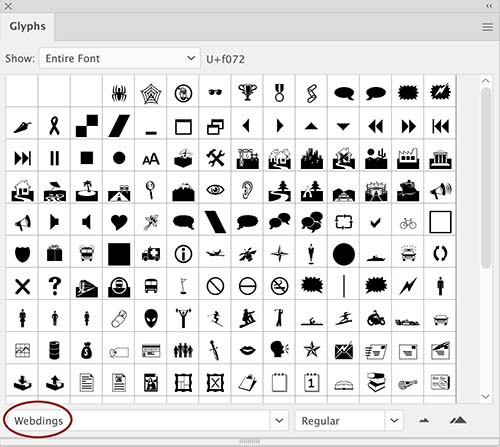The height and width of the screenshot is (447, 500).
Task: Expand the Webdings font family dropdown arrow
Action: [x=279, y=421]
